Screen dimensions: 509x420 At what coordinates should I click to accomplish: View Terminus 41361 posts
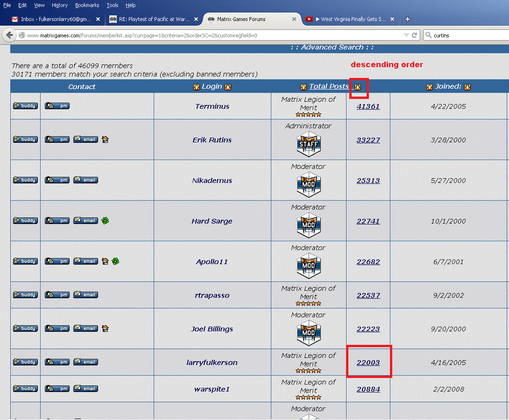368,106
